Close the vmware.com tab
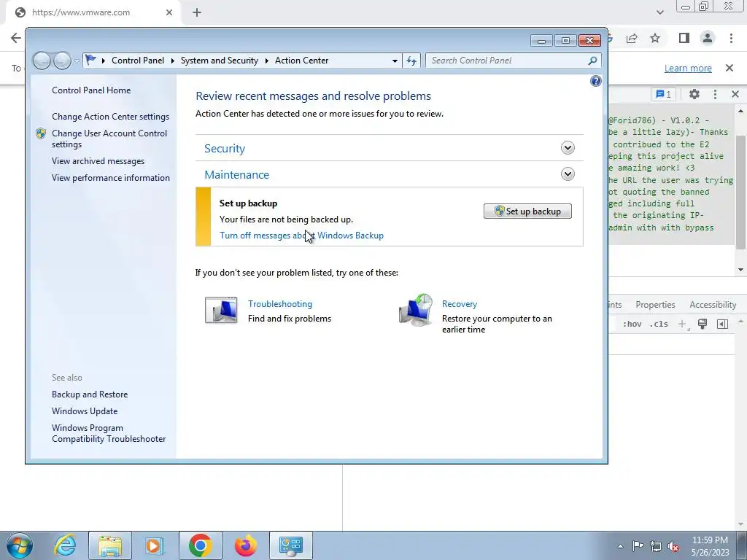The image size is (747, 560). 169,12
